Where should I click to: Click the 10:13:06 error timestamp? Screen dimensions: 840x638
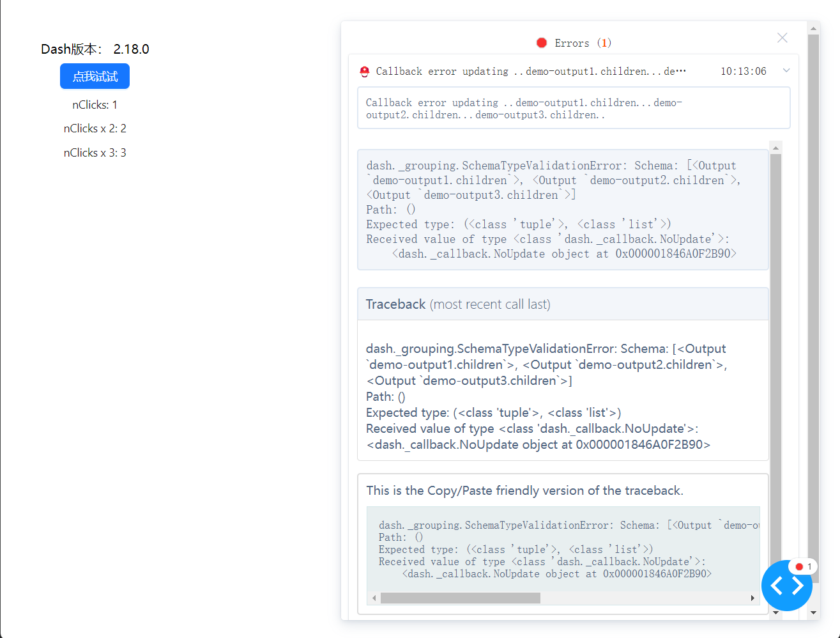click(744, 72)
